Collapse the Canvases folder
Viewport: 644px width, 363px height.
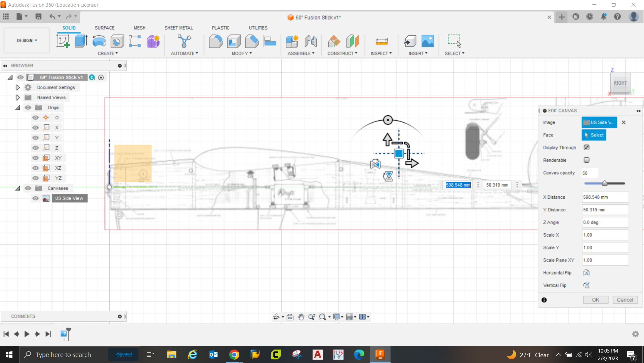(x=17, y=188)
